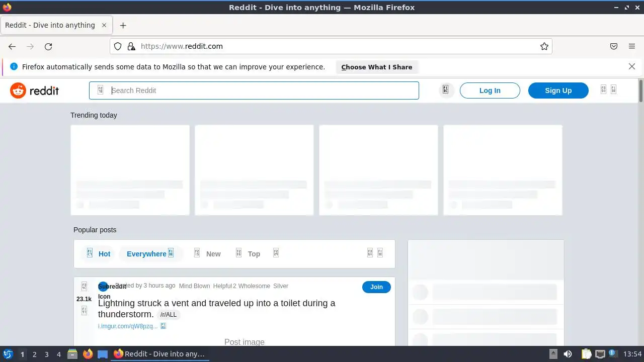Click the show desktop taskbar icon
644x362 pixels.
click(103, 354)
